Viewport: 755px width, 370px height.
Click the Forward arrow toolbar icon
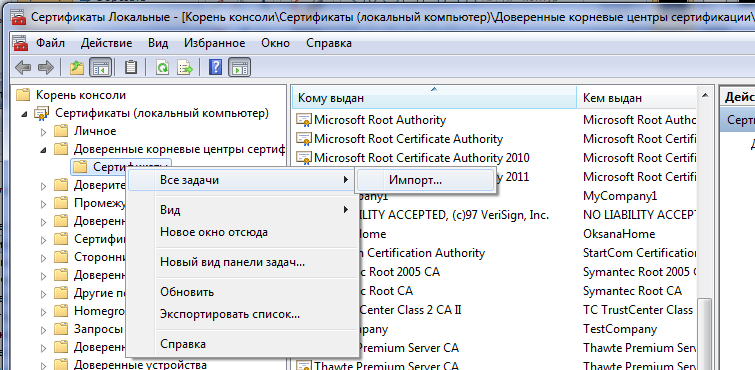[45, 68]
